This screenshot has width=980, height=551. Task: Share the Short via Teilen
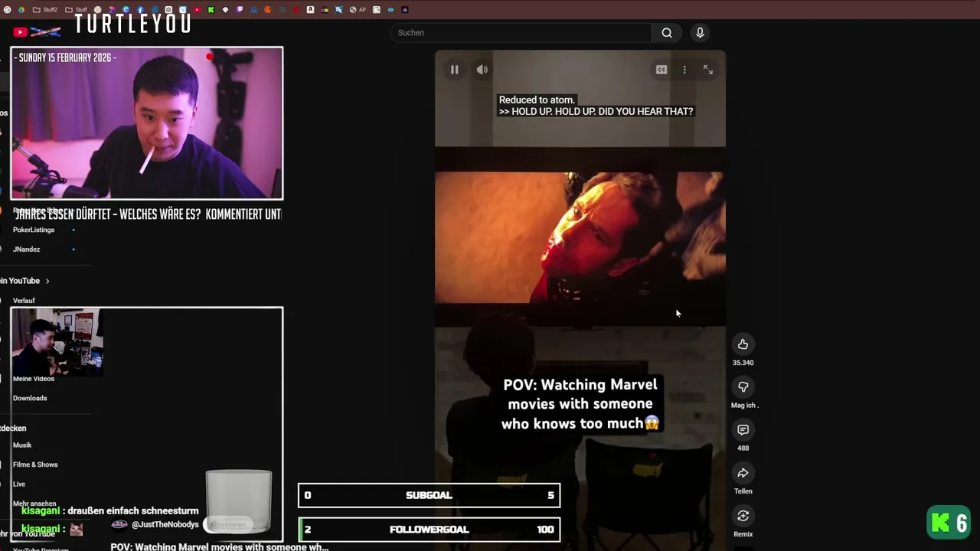click(x=743, y=473)
